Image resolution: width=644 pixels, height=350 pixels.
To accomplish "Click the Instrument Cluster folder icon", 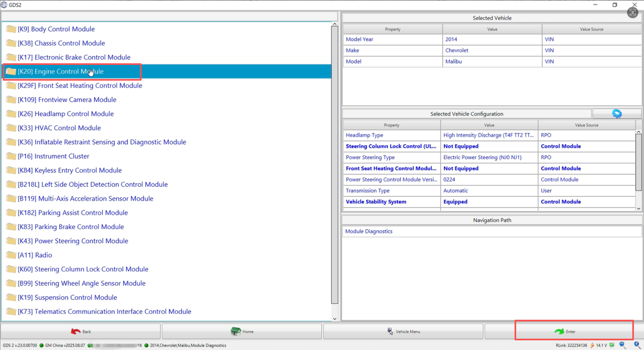I will coord(11,156).
